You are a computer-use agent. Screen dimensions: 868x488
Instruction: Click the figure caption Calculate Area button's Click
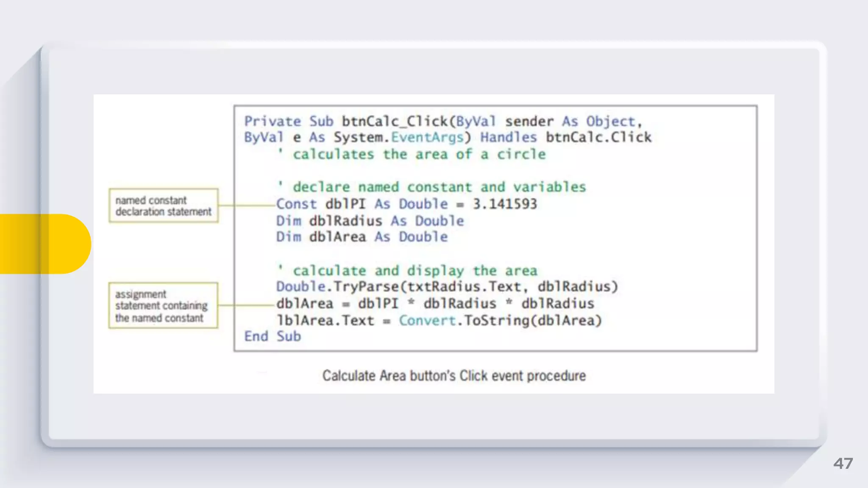[x=454, y=376]
